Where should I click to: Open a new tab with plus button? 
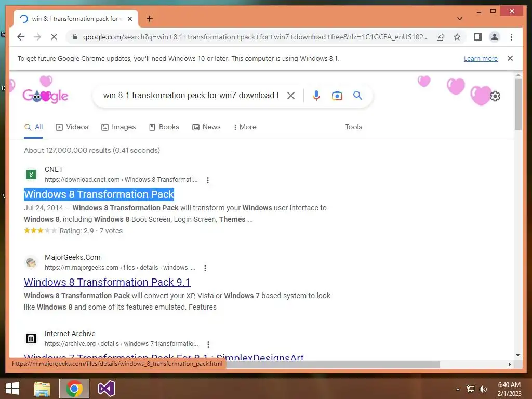(x=150, y=19)
